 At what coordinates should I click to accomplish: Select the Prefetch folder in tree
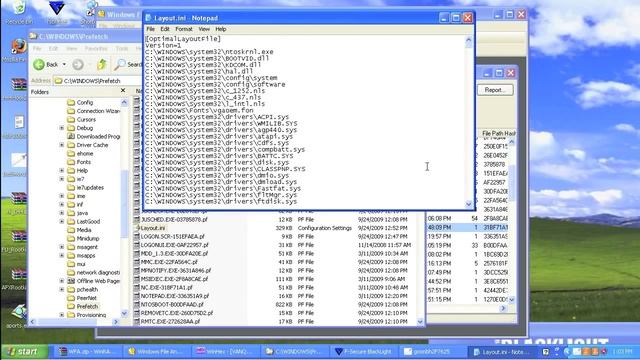point(87,307)
